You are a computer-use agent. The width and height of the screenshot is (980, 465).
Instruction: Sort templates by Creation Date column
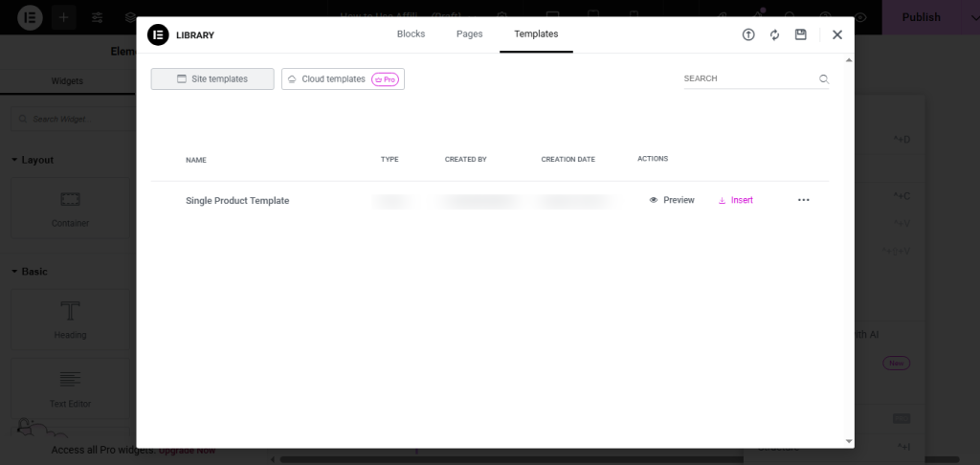coord(568,160)
